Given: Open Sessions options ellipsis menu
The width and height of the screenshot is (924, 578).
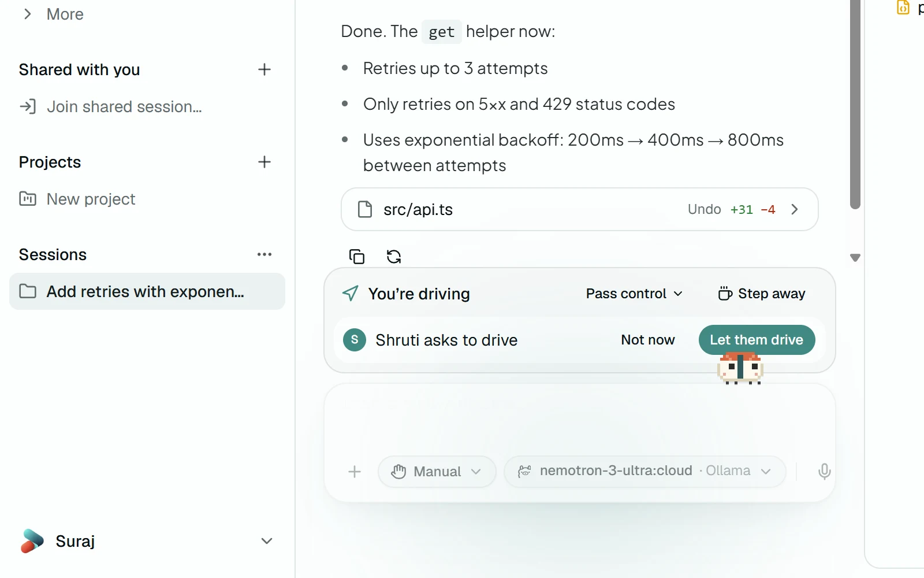Looking at the screenshot, I should 264,254.
